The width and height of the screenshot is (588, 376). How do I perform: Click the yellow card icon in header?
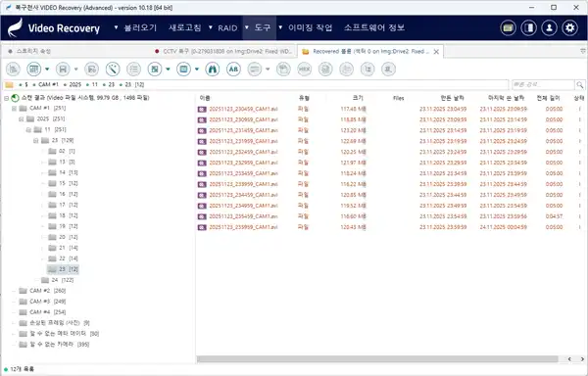coord(508,27)
